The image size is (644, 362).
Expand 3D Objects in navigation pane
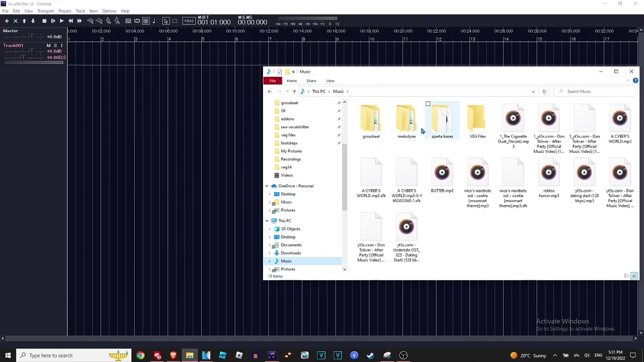[270, 229]
